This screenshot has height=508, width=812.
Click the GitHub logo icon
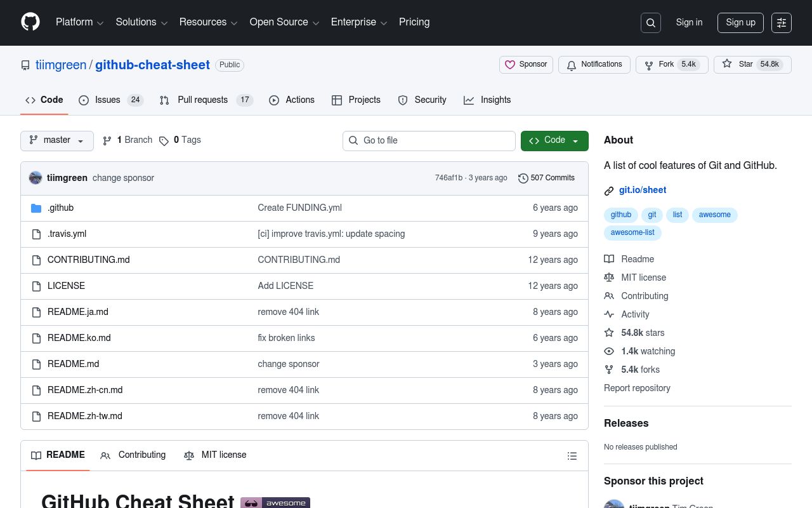[30, 22]
